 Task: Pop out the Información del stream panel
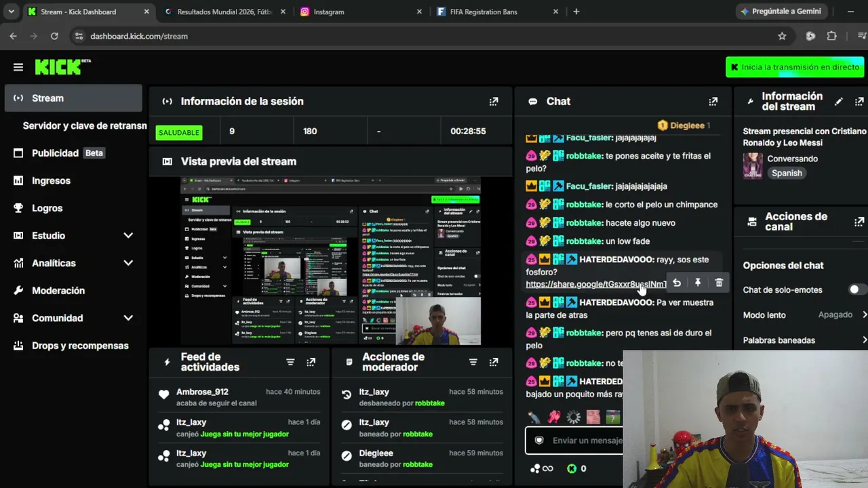point(859,102)
